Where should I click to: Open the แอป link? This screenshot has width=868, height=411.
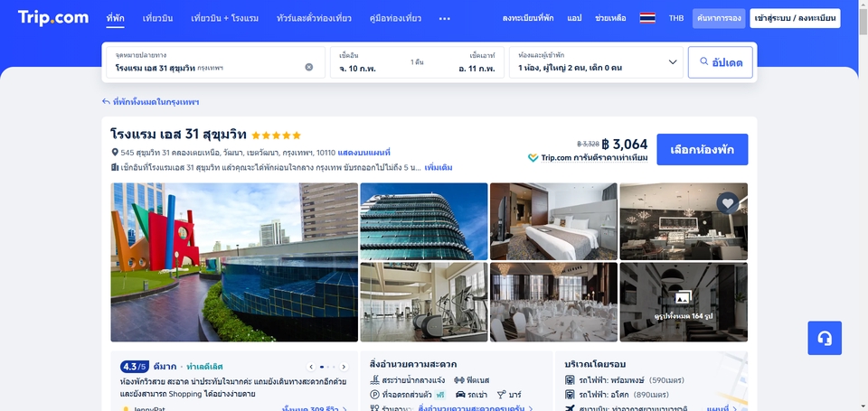point(574,18)
